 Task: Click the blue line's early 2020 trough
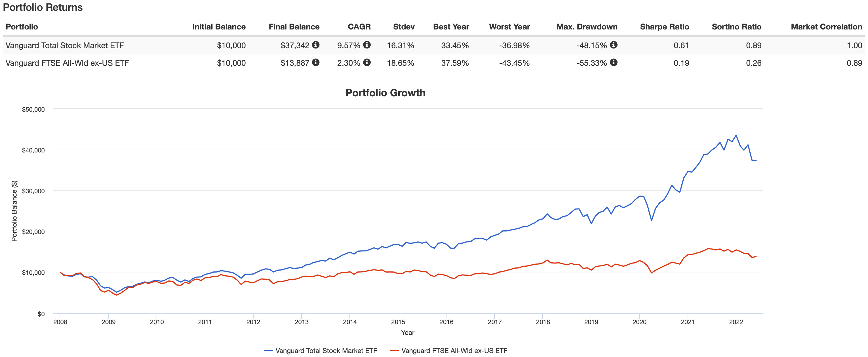coord(651,221)
